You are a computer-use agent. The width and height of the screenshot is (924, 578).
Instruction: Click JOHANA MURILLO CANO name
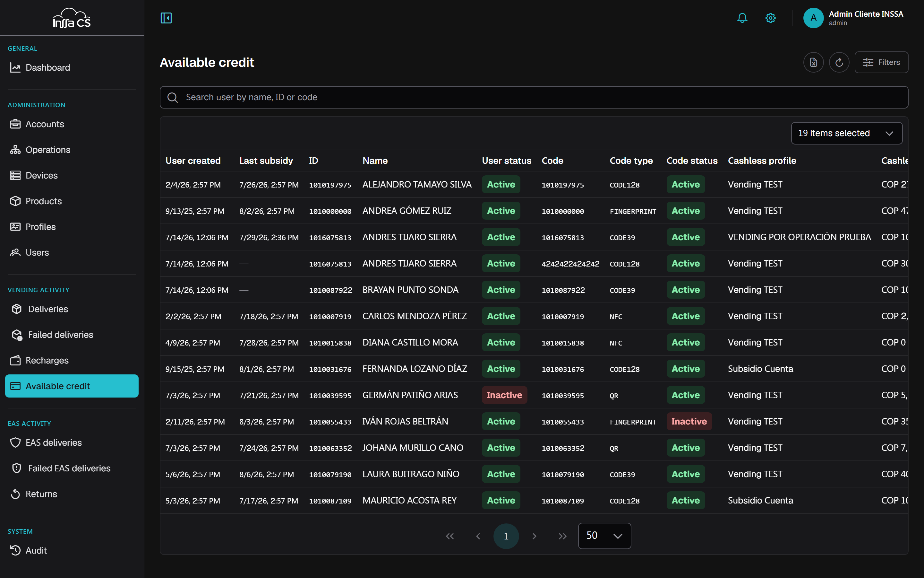[x=412, y=448]
